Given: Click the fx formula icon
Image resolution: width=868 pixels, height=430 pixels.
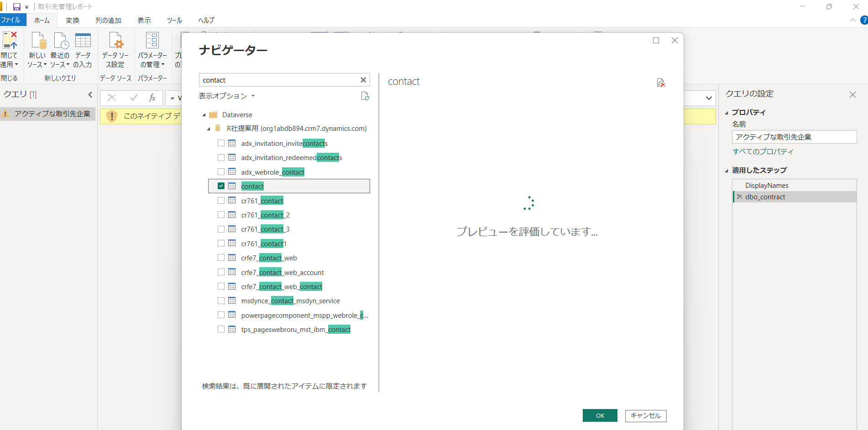Looking at the screenshot, I should point(152,98).
